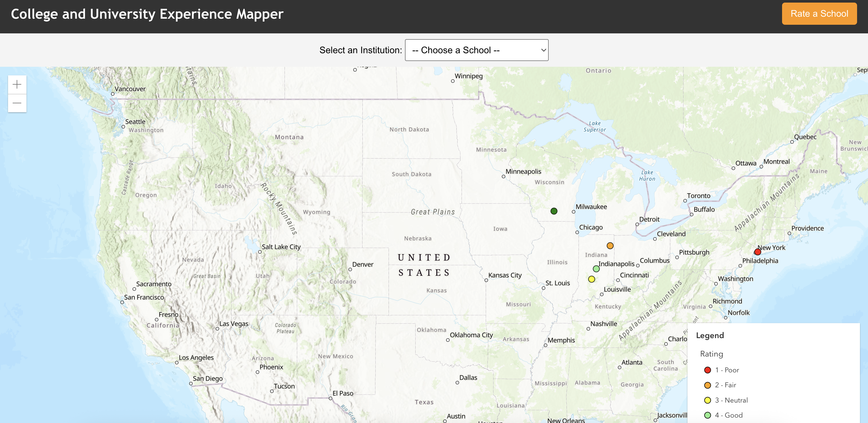The height and width of the screenshot is (423, 868).
Task: Click the orange school marker in northern Indiana
Action: (x=610, y=245)
